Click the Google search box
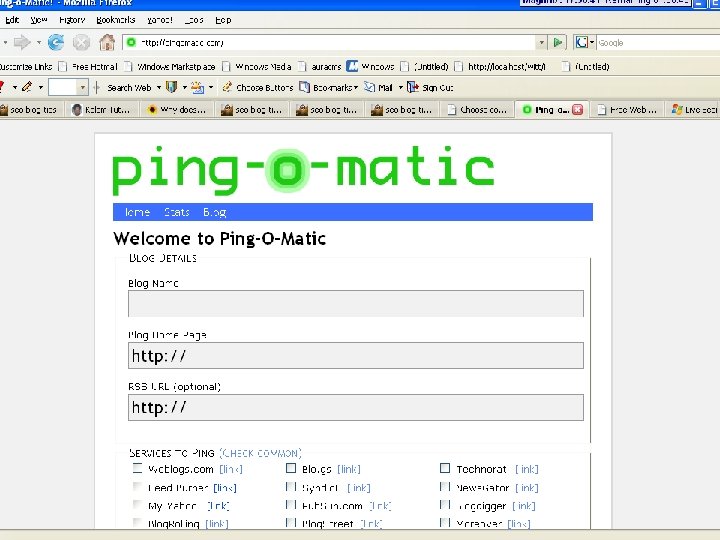Image resolution: width=720 pixels, height=540 pixels. [x=658, y=43]
